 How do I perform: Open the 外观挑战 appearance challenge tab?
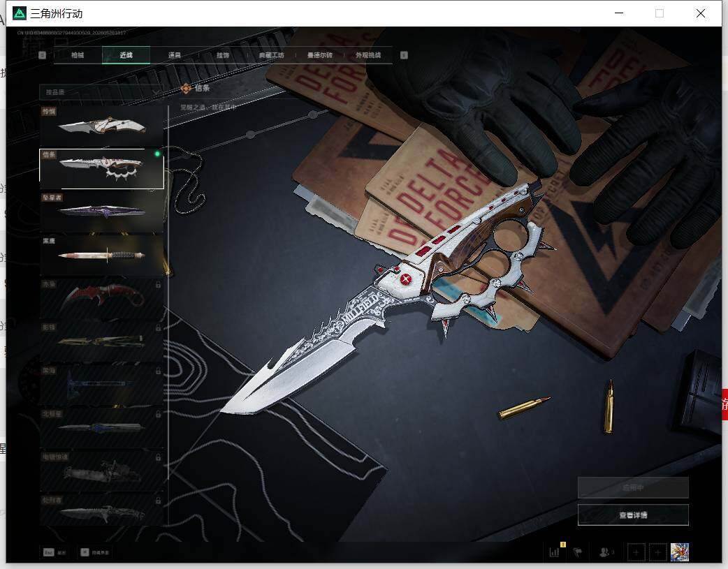368,55
